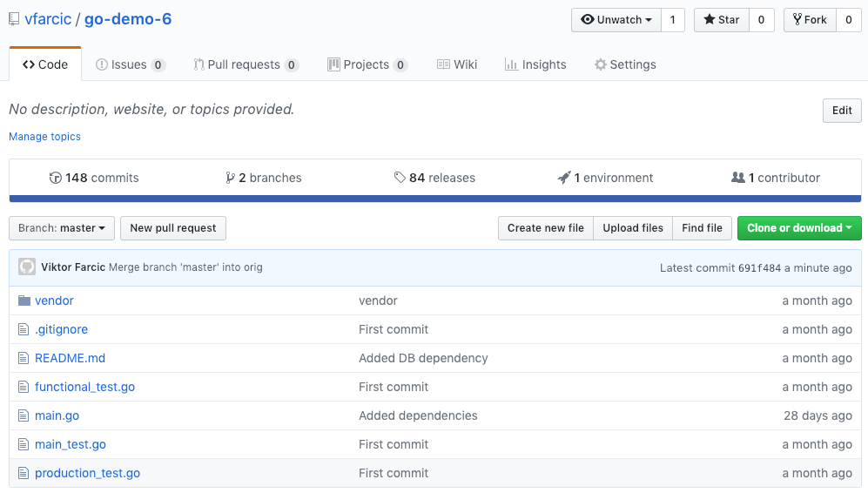Open the production_test.go file
Viewport: 868px width, 493px height.
click(87, 474)
